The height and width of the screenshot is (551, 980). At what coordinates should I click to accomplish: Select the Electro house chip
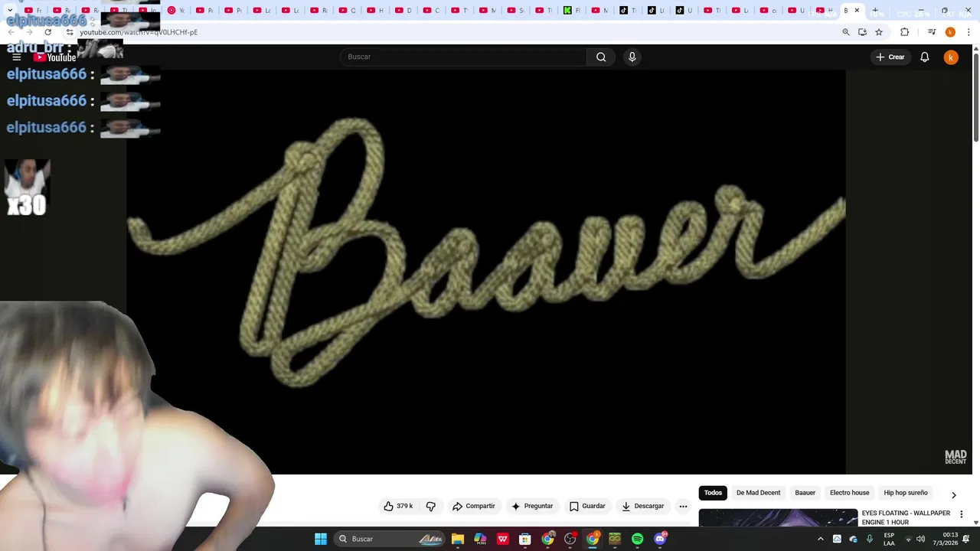pos(850,493)
